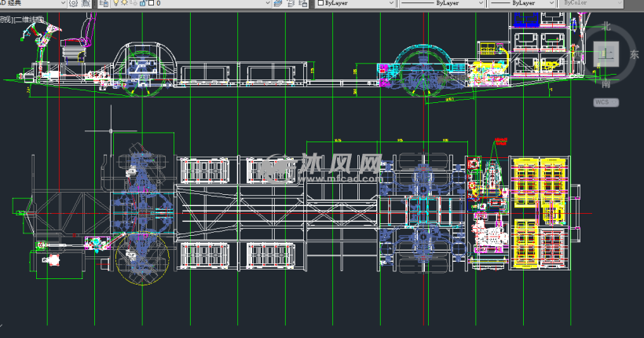Image resolution: width=644 pixels, height=338 pixels.
Task: Click the Layer States Manager icon
Action: [302, 3]
